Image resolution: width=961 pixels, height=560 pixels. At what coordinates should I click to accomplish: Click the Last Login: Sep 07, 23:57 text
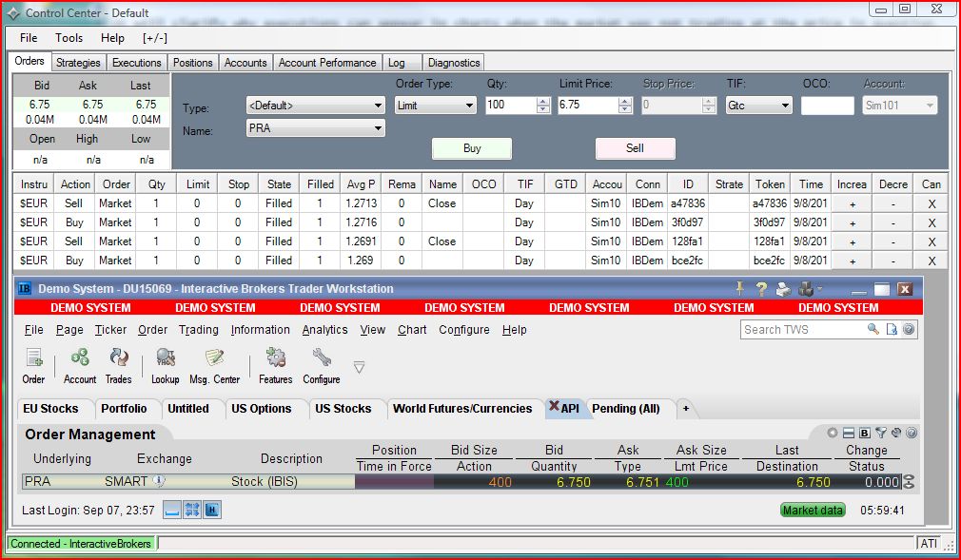click(88, 510)
